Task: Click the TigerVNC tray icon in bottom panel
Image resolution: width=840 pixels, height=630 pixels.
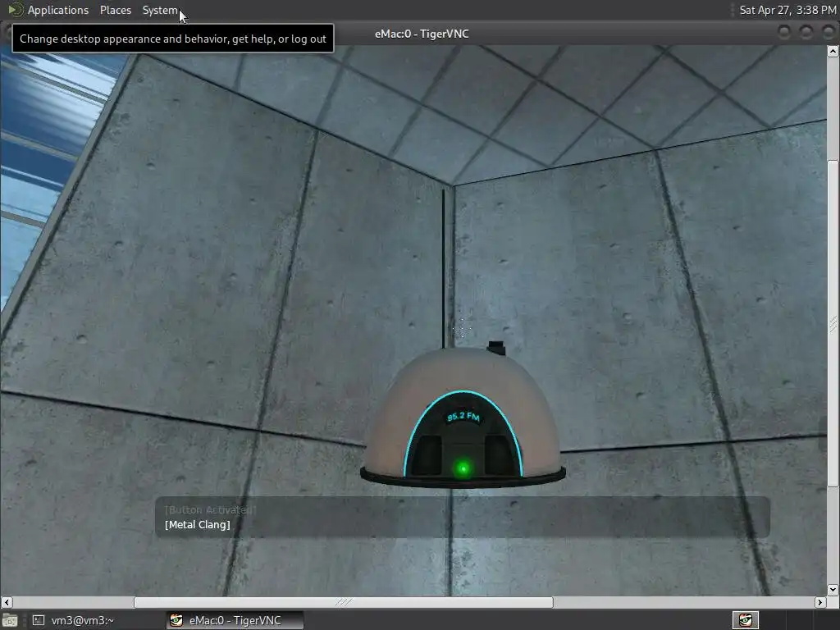Action: point(745,620)
